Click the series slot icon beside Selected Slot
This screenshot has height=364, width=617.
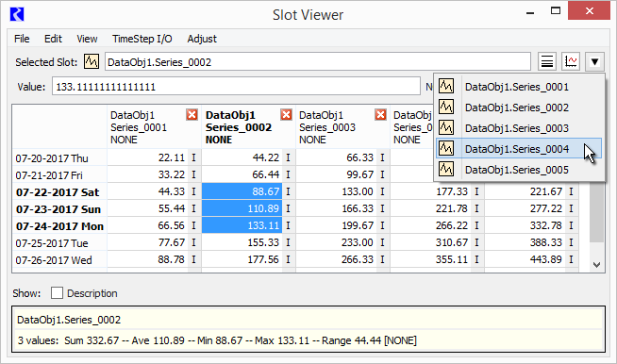point(92,62)
